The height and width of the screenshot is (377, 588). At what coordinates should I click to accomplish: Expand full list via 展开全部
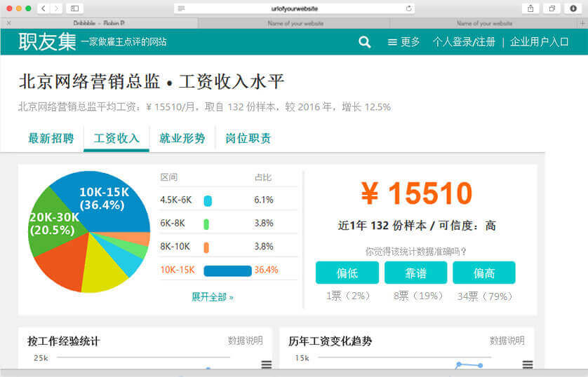click(x=212, y=297)
